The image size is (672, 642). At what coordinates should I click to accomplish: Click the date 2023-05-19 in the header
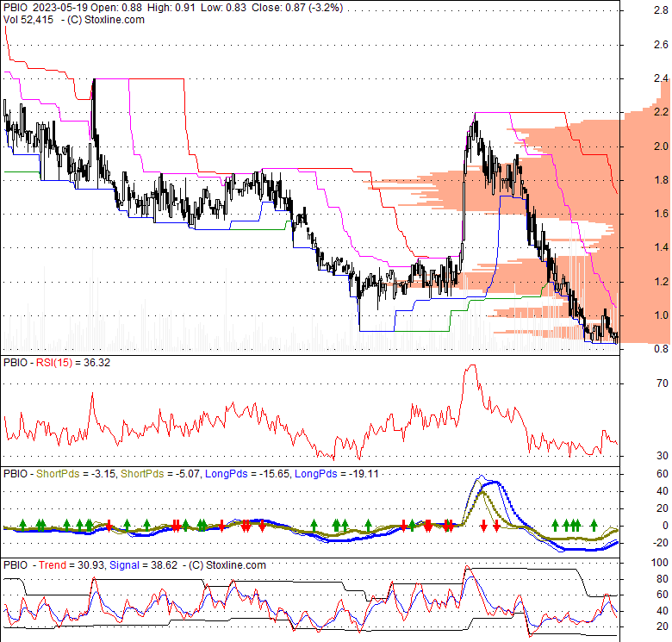coord(63,8)
